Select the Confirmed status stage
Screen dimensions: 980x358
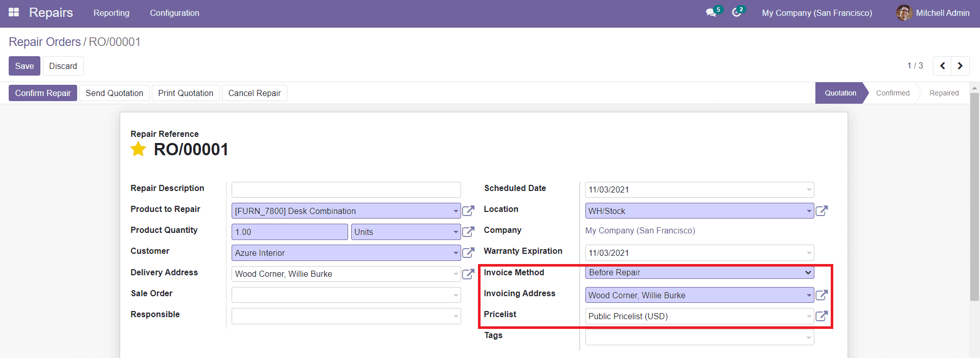click(x=893, y=93)
